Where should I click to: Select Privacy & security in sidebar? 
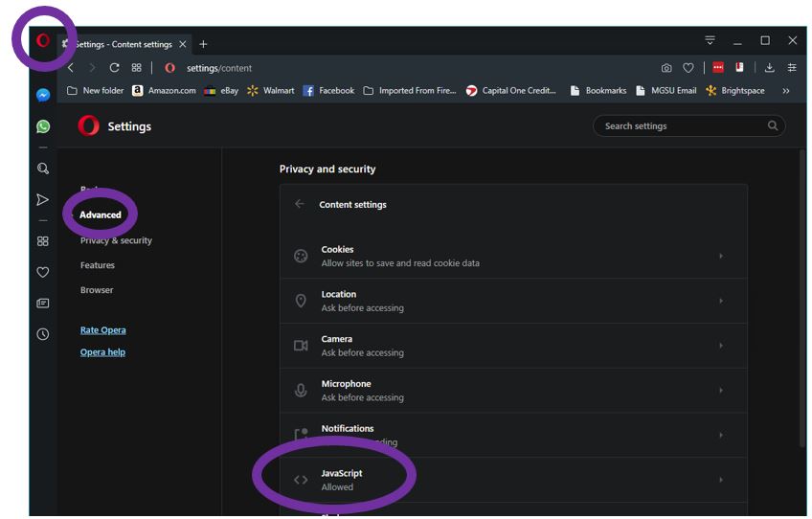(x=116, y=240)
